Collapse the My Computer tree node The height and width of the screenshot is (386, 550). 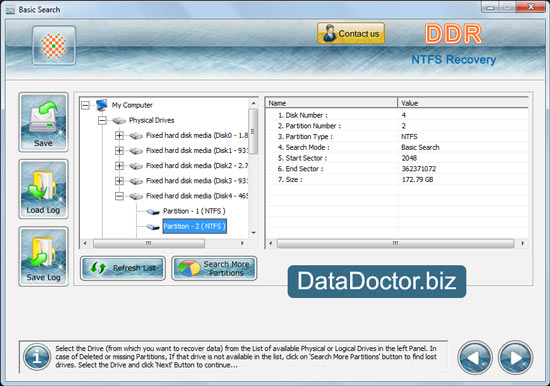coord(85,105)
